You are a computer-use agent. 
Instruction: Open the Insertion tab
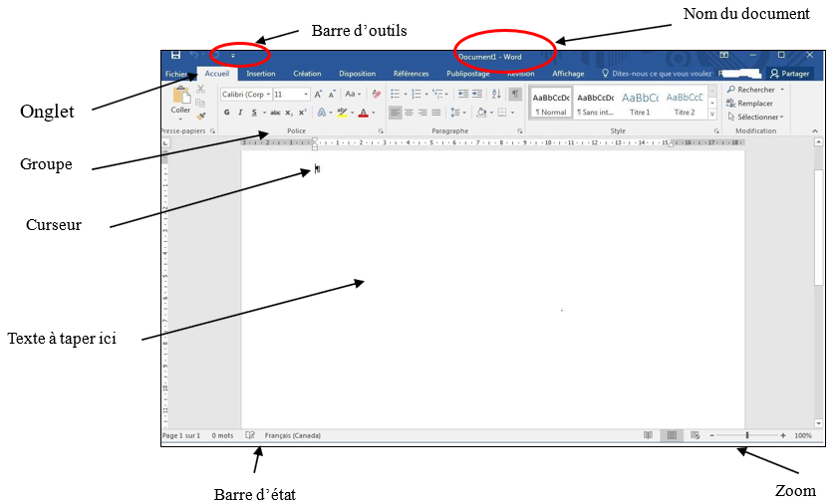pos(261,74)
